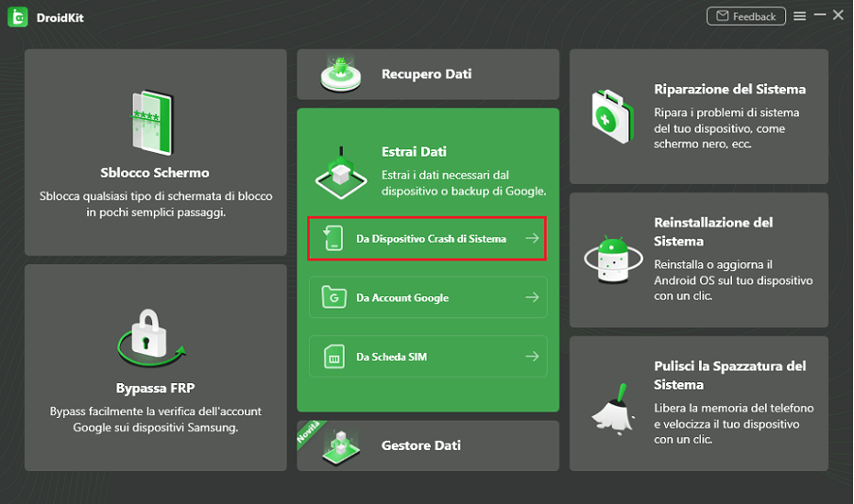
Task: Select Da Dispositivo Crash di Sistema option
Action: (430, 239)
